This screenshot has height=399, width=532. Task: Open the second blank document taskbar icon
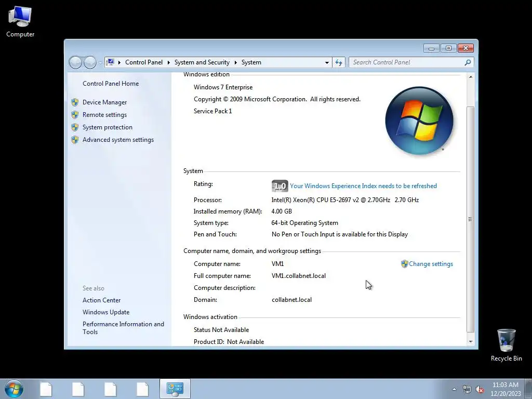[x=78, y=389]
